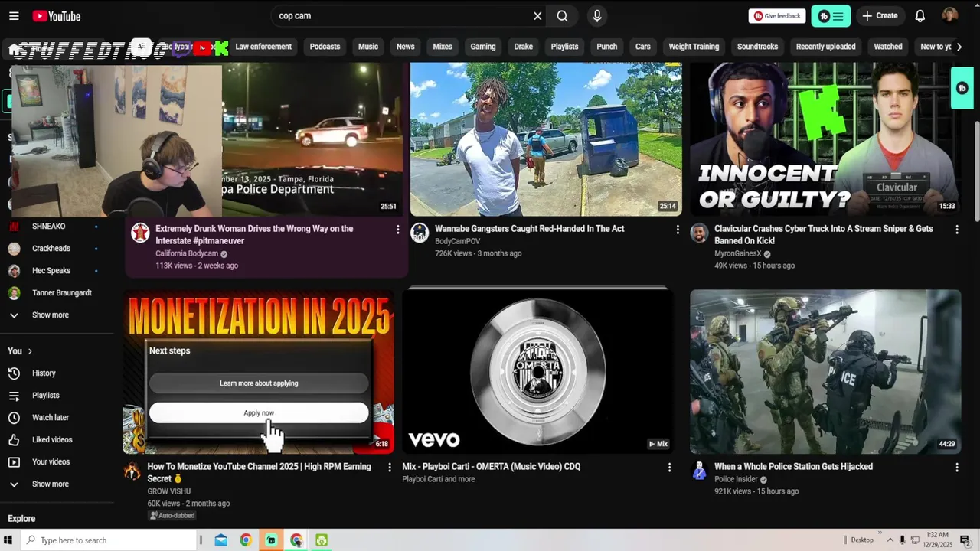This screenshot has height=551, width=980.
Task: Open more options for Clavicular Crashes video
Action: pos(957,230)
